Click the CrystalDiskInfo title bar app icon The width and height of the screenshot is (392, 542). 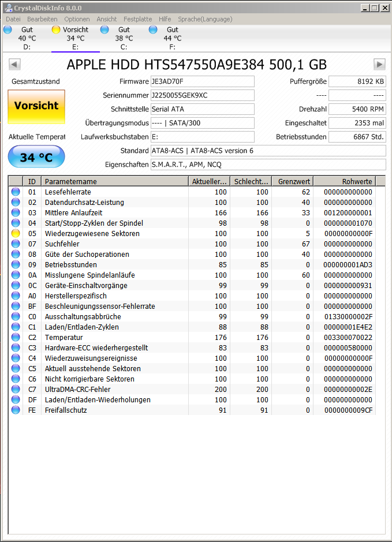pos(8,8)
